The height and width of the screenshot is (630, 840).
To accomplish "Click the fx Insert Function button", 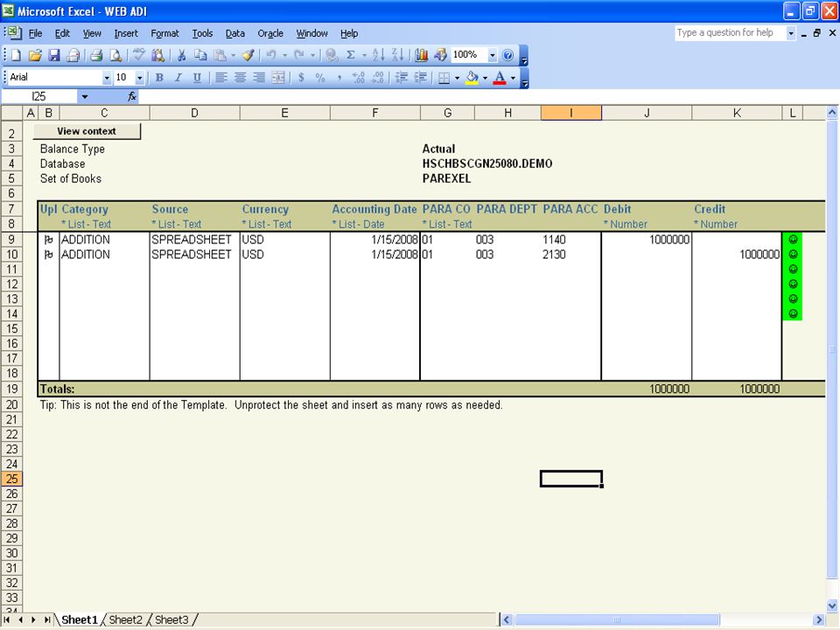I will (132, 96).
